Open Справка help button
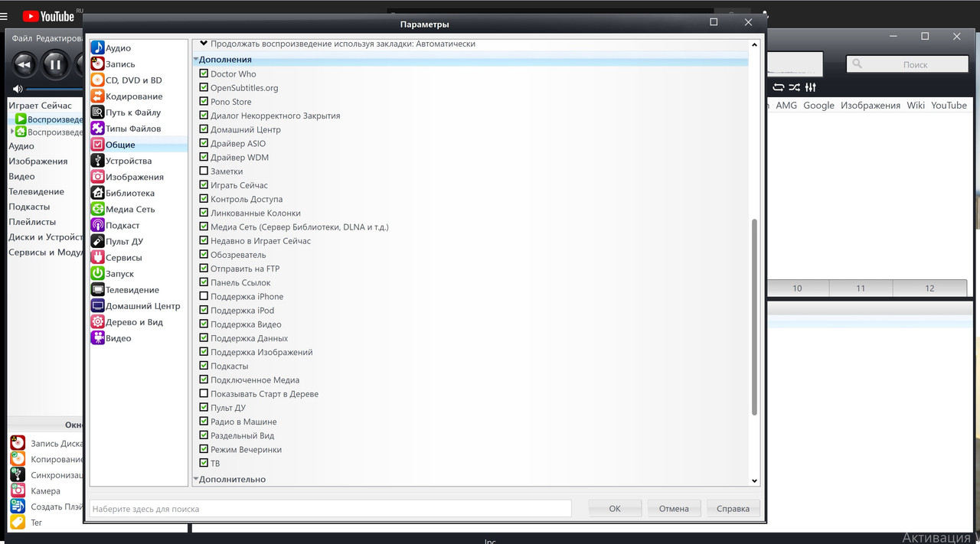 coord(733,508)
